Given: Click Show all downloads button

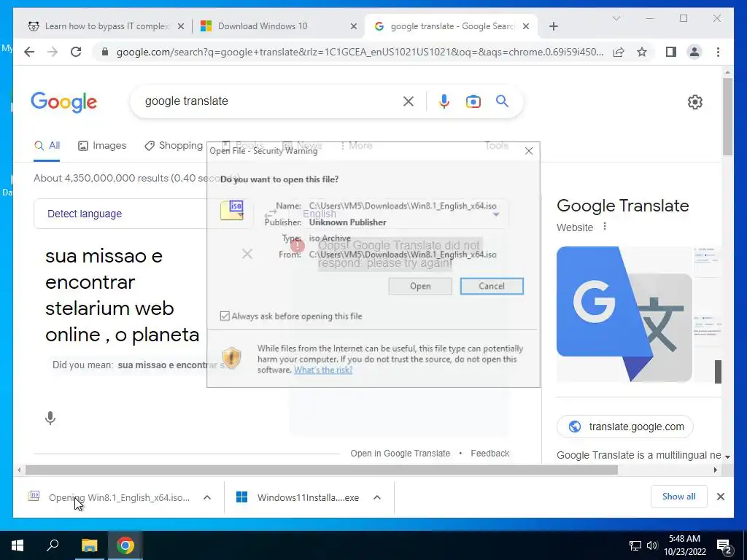Looking at the screenshot, I should (679, 497).
